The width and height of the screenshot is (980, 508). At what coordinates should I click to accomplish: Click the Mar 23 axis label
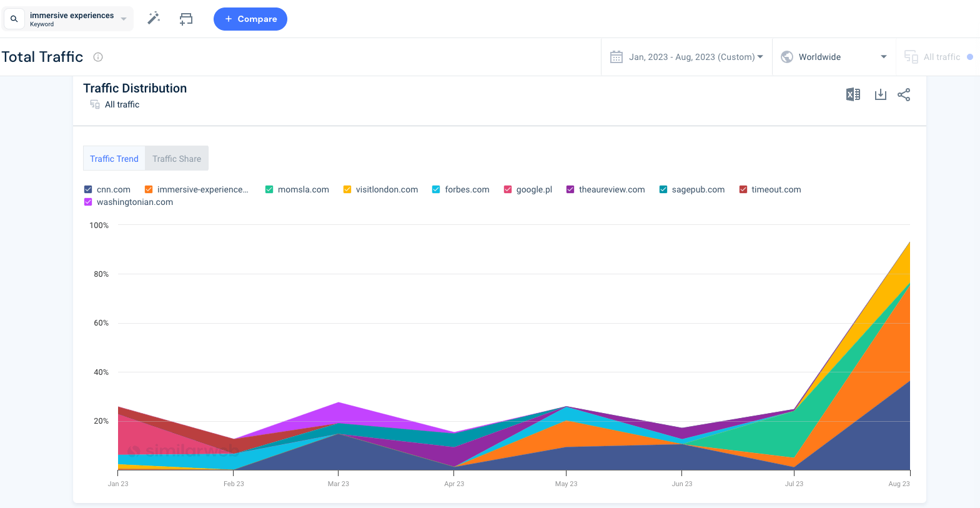click(338, 484)
